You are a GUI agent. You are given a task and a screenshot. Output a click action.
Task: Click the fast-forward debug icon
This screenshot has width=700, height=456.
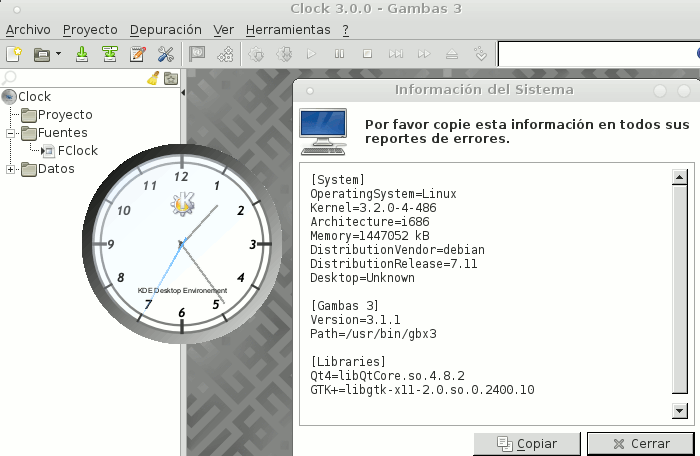[x=424, y=54]
